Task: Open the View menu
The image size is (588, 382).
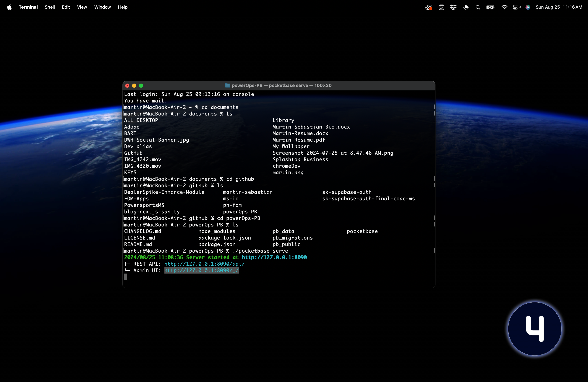Action: (82, 7)
